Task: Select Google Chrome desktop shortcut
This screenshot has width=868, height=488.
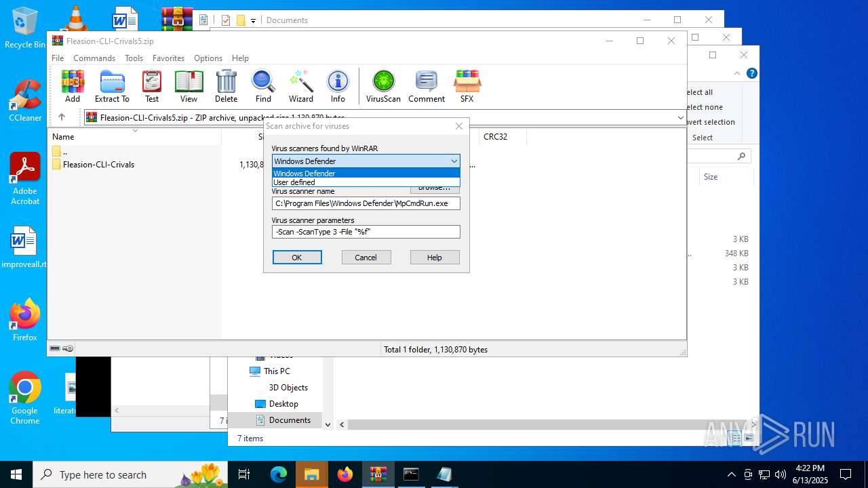Action: (25, 399)
